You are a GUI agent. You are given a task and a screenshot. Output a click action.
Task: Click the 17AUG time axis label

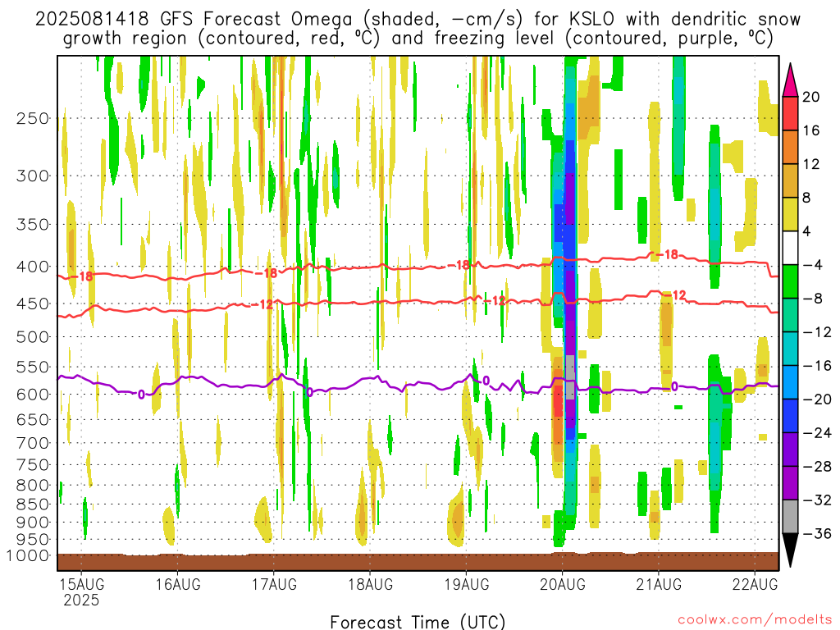(274, 584)
